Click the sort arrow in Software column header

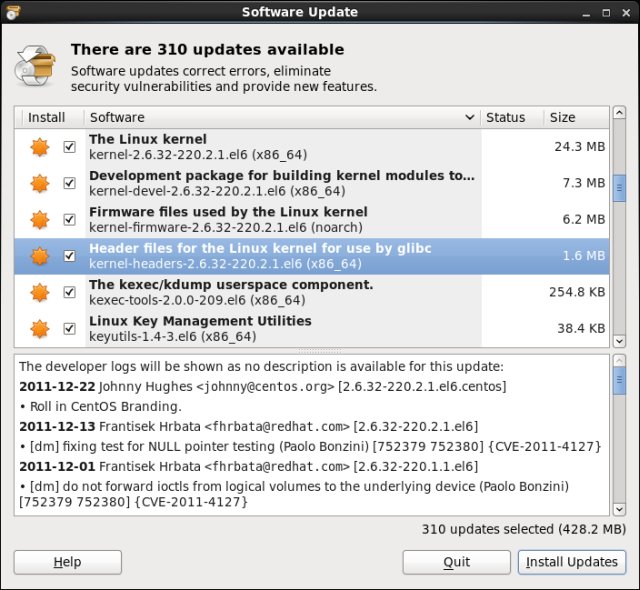(470, 118)
